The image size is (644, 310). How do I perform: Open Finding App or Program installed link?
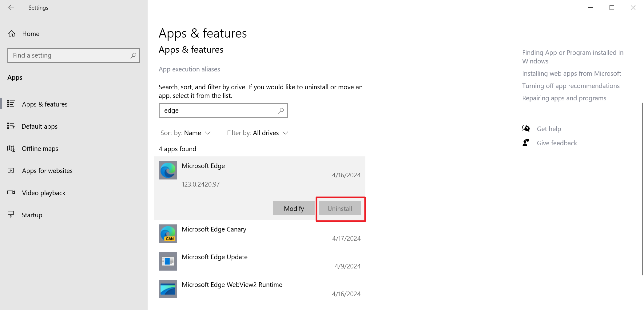click(x=573, y=57)
